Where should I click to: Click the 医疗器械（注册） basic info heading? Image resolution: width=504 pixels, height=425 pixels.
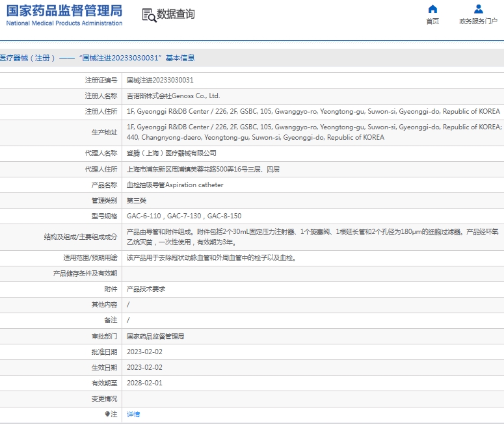(x=97, y=58)
